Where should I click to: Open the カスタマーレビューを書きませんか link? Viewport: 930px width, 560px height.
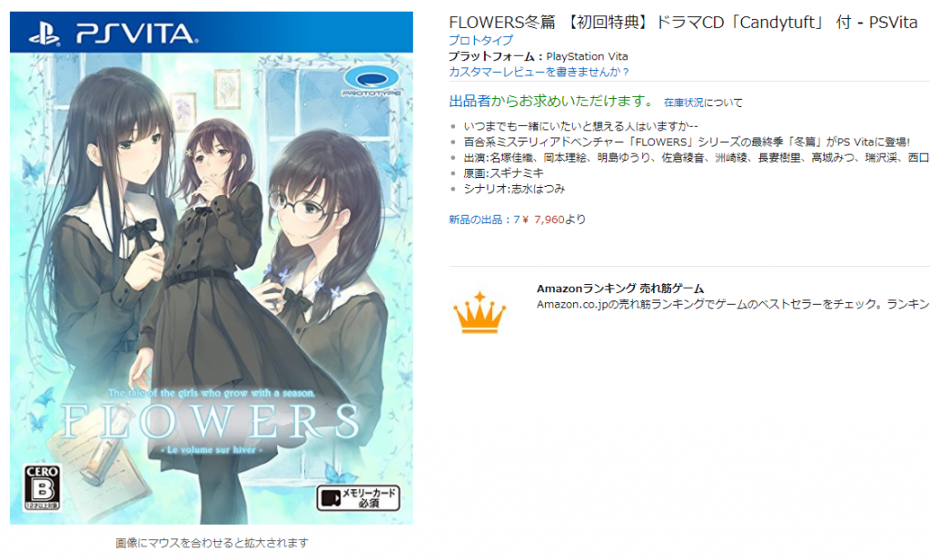[x=539, y=72]
